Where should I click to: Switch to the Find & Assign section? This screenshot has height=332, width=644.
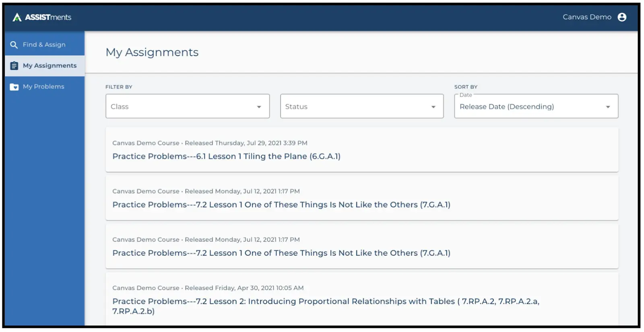coord(44,45)
